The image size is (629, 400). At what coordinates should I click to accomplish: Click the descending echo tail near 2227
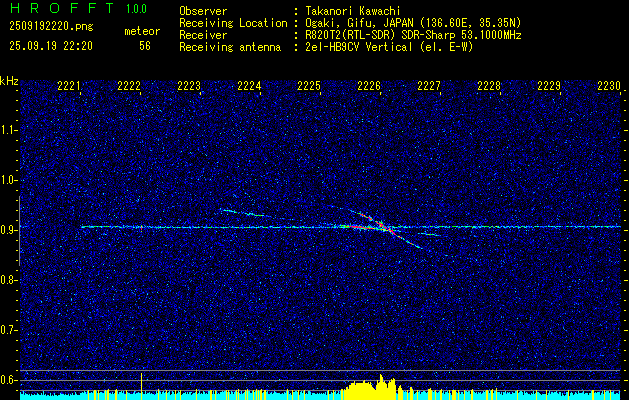pyautogui.click(x=411, y=242)
